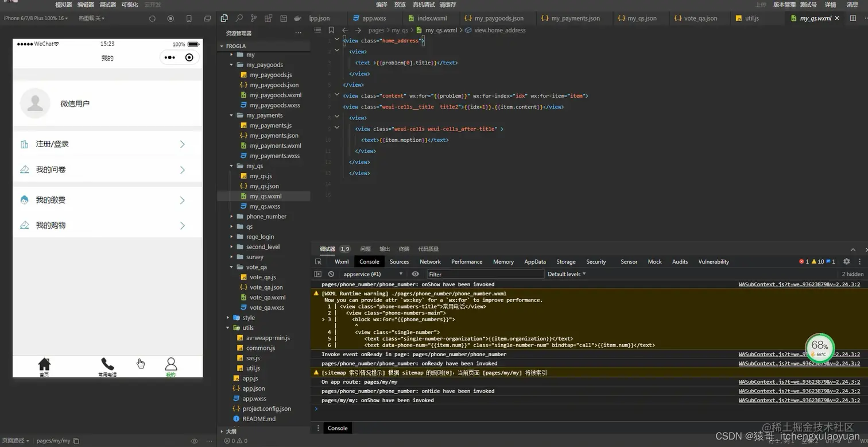The width and height of the screenshot is (868, 447).
Task: Click the mini program capsule close circle
Action: point(189,57)
